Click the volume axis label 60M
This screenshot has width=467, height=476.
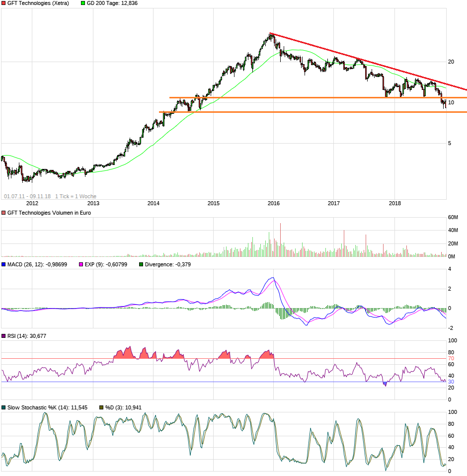tap(453, 217)
